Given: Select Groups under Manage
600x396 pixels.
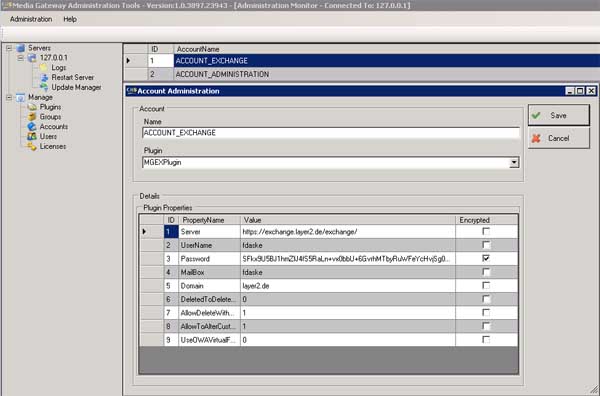Looking at the screenshot, I should (50, 117).
